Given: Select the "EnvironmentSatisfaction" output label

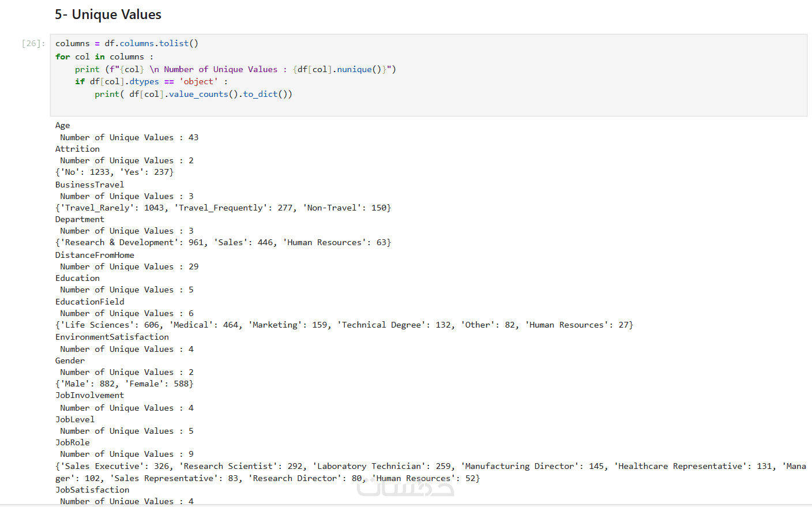Looking at the screenshot, I should (112, 337).
